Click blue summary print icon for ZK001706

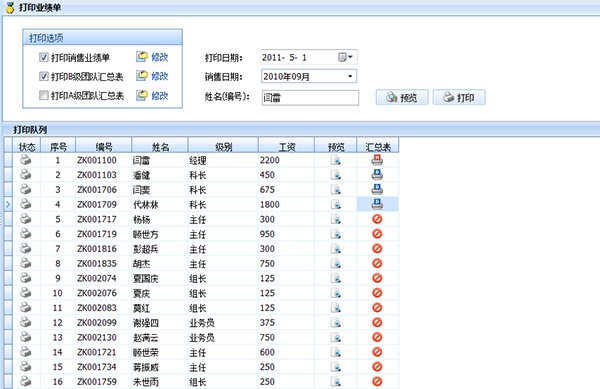pos(377,189)
